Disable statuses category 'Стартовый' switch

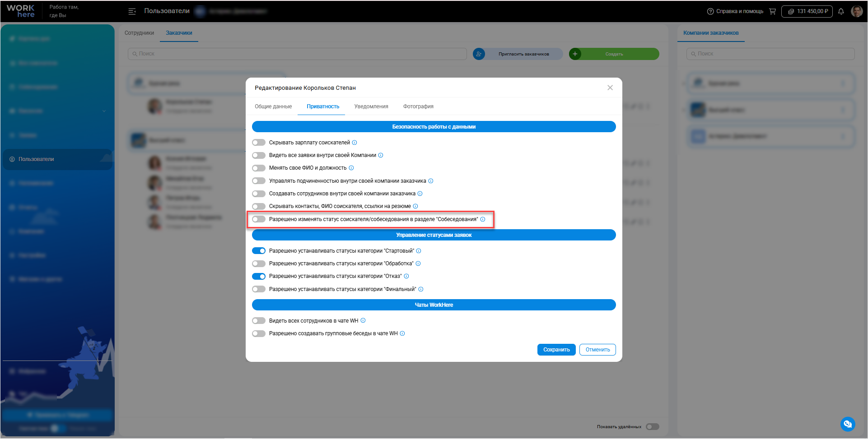click(x=259, y=251)
